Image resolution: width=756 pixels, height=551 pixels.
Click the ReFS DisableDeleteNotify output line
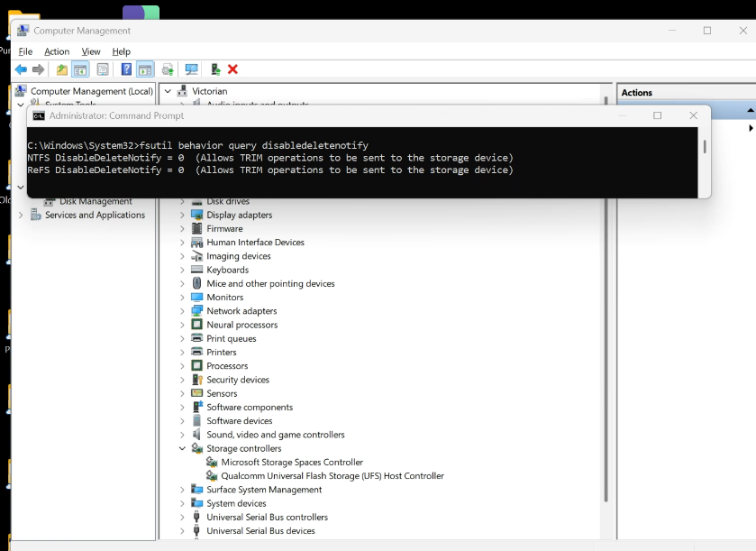coord(270,170)
